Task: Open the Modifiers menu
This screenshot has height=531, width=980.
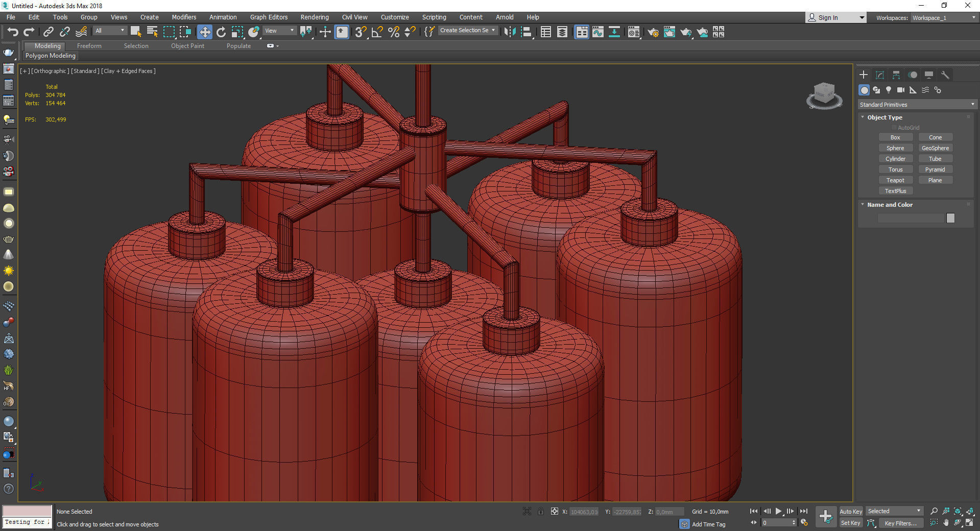Action: click(184, 17)
